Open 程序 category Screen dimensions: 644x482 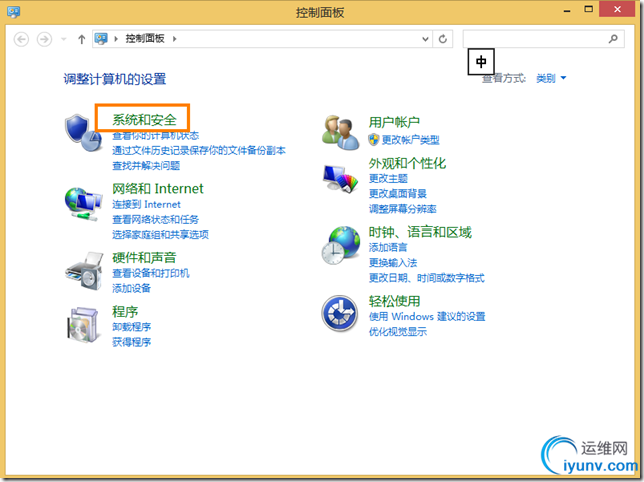[x=125, y=311]
